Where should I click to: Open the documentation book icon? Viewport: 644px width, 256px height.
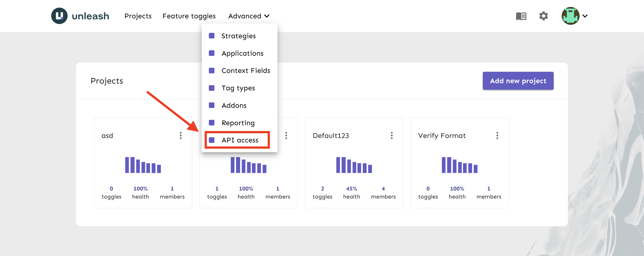tap(521, 16)
